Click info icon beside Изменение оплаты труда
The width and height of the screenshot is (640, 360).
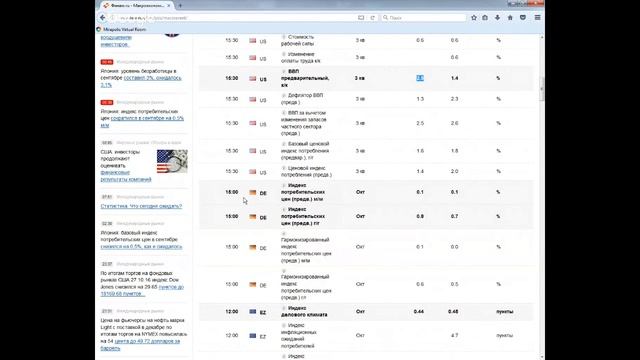[x=284, y=54]
